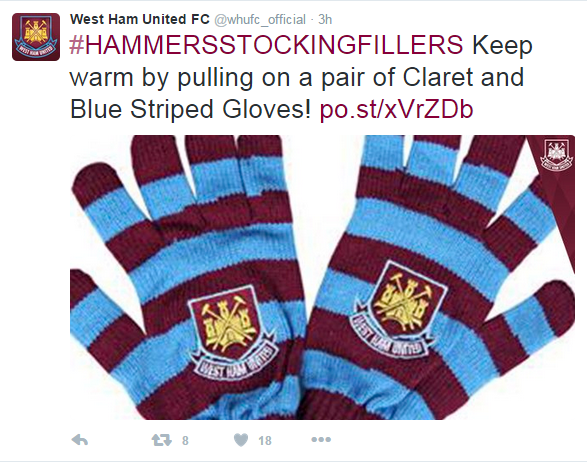Open the West Ham United profile avatar

click(36, 37)
